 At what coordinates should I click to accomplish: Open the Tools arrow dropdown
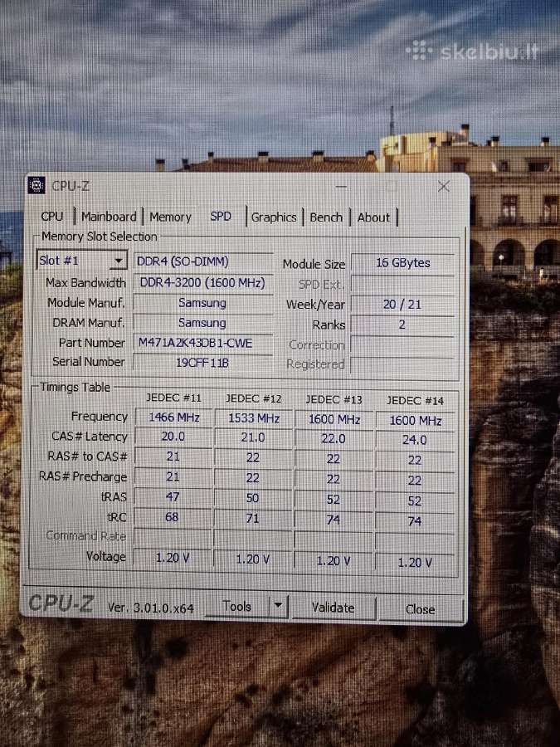[x=278, y=607]
